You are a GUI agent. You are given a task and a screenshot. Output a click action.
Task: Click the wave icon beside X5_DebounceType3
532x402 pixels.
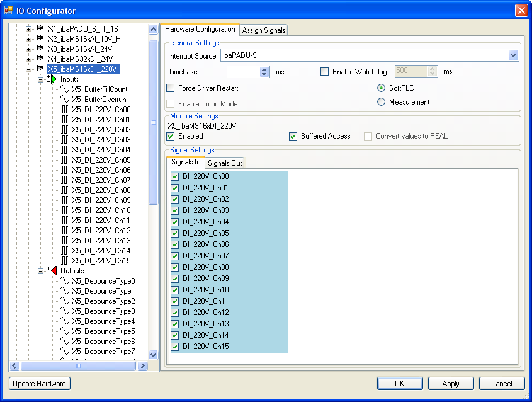(64, 311)
